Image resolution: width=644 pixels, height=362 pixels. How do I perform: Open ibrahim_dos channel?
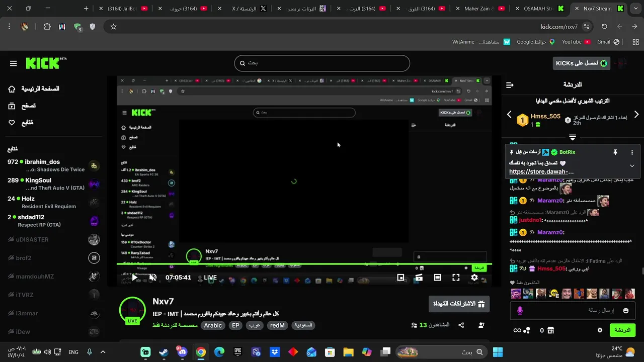(x=53, y=165)
